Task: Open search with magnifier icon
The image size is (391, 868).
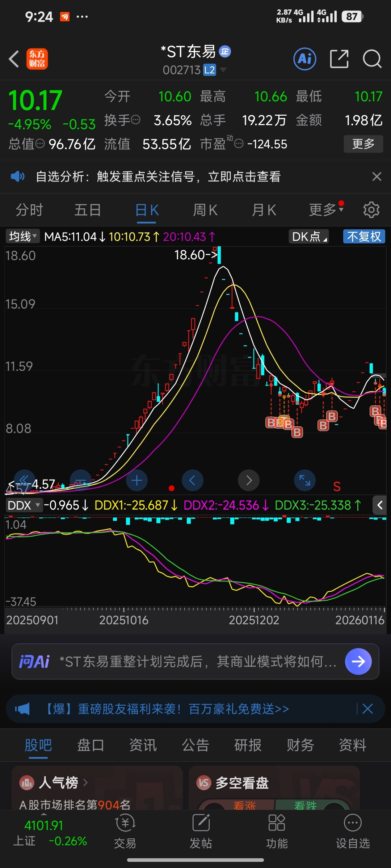Action: [x=372, y=59]
